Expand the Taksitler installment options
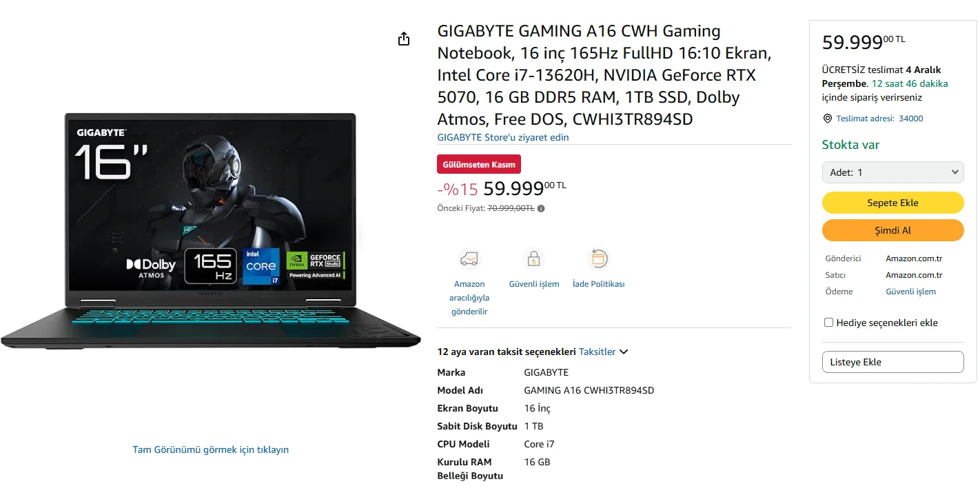The width and height of the screenshot is (980, 486). click(x=603, y=352)
